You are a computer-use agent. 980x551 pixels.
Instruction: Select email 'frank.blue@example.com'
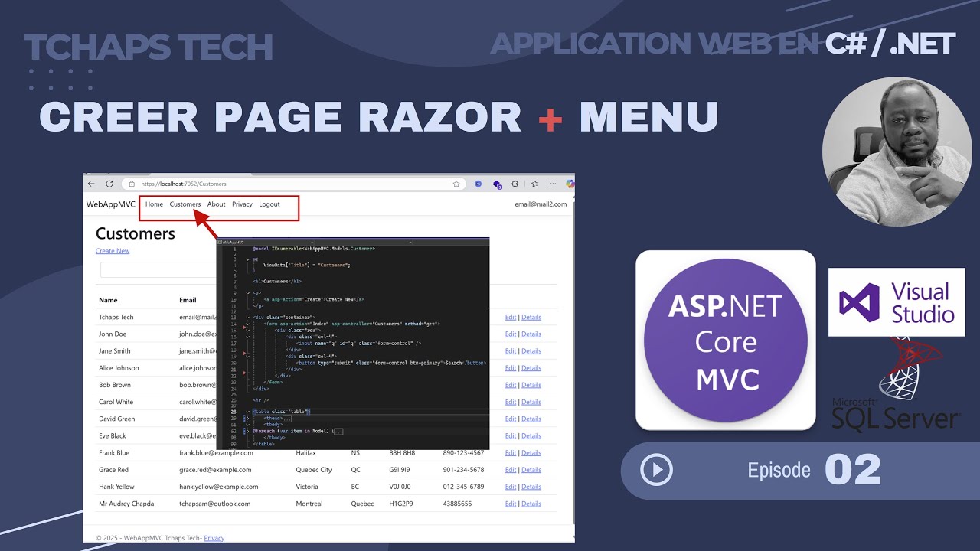[x=215, y=452]
